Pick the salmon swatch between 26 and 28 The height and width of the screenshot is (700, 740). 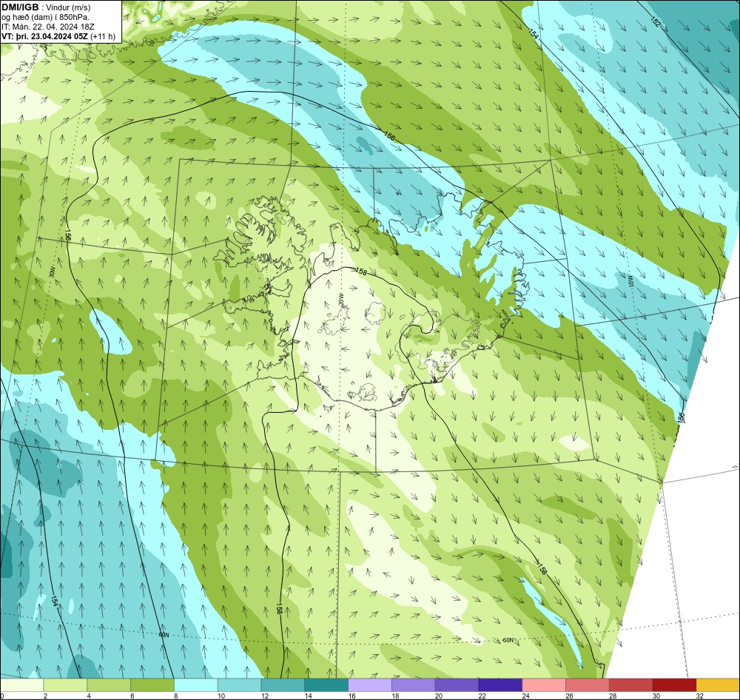(587, 684)
